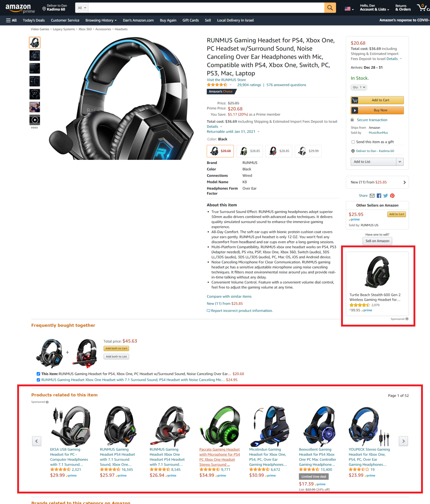Open Gift Cards navigation item
This screenshot has width=430, height=504.
pos(191,20)
